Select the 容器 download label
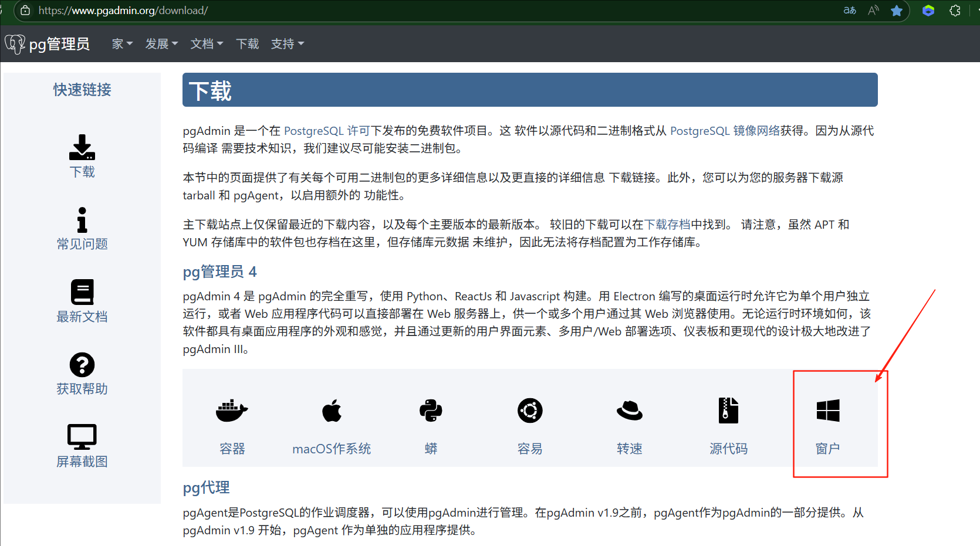 pyautogui.click(x=232, y=449)
